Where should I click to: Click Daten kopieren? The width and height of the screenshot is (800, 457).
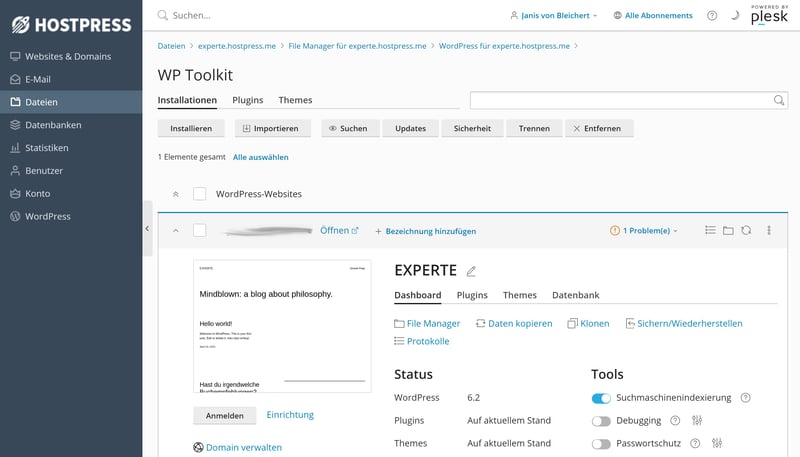514,323
